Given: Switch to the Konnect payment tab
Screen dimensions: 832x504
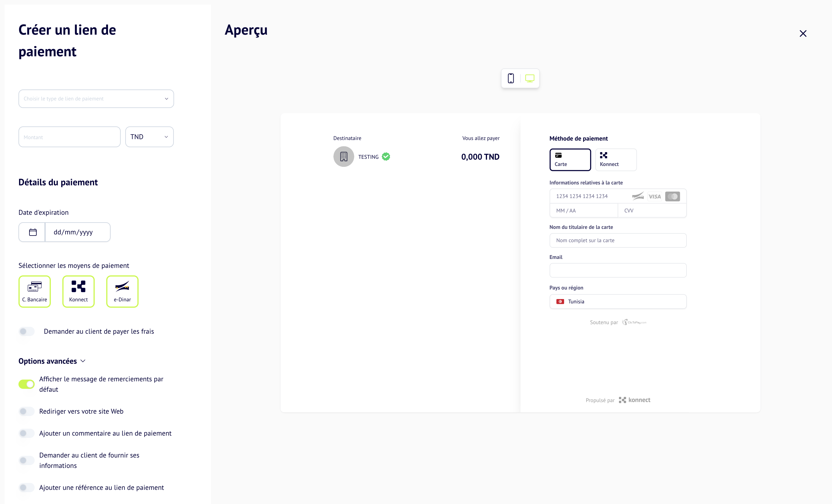Looking at the screenshot, I should pos(615,159).
